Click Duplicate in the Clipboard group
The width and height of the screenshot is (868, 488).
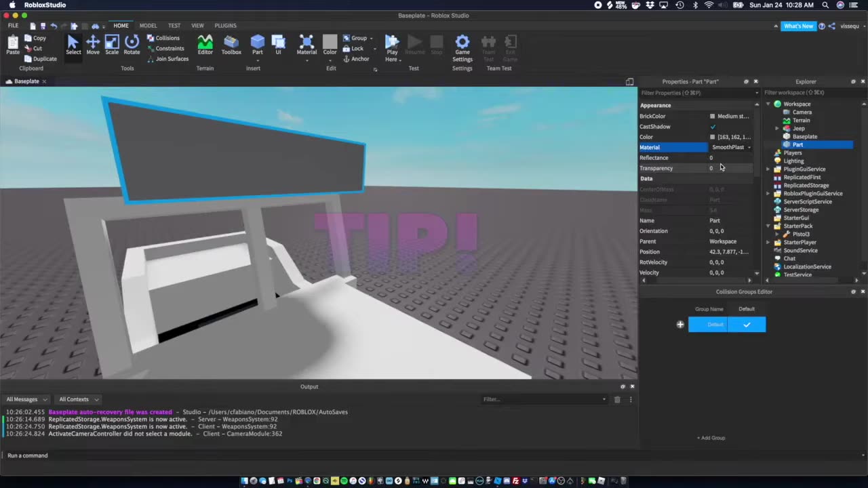41,58
